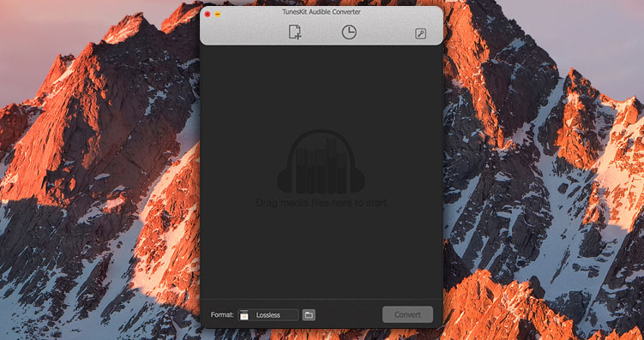Close the TunesKit window with red button
This screenshot has width=644, height=340.
pyautogui.click(x=208, y=14)
